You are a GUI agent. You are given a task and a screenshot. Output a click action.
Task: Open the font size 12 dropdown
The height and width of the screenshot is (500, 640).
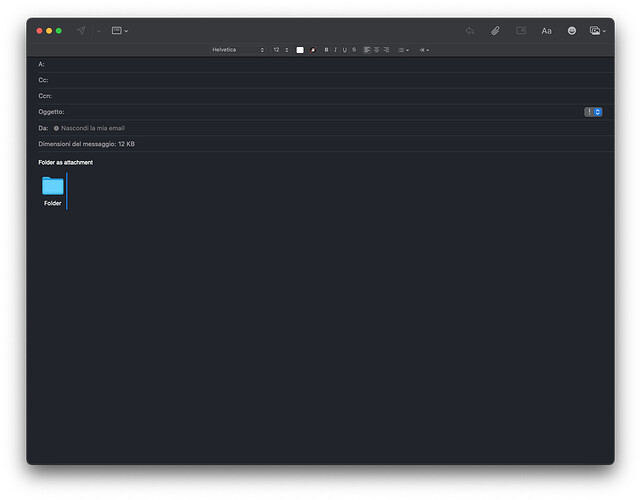(280, 49)
